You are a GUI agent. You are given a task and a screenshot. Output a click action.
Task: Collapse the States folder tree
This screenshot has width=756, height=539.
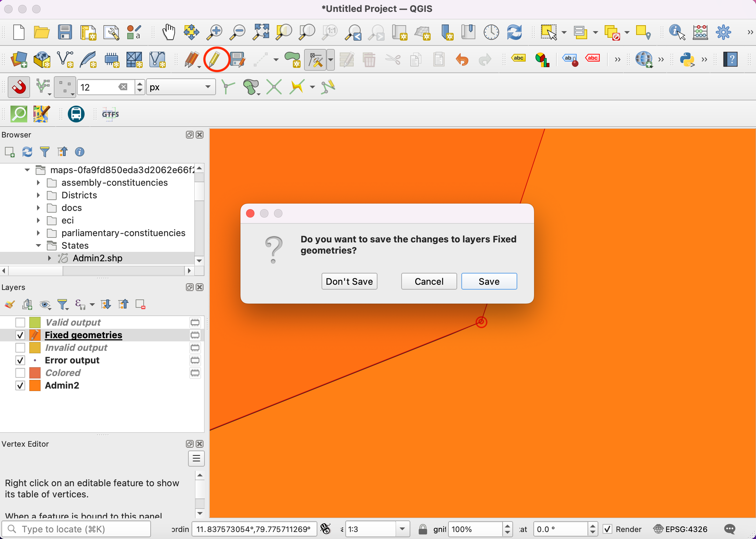pyautogui.click(x=38, y=246)
